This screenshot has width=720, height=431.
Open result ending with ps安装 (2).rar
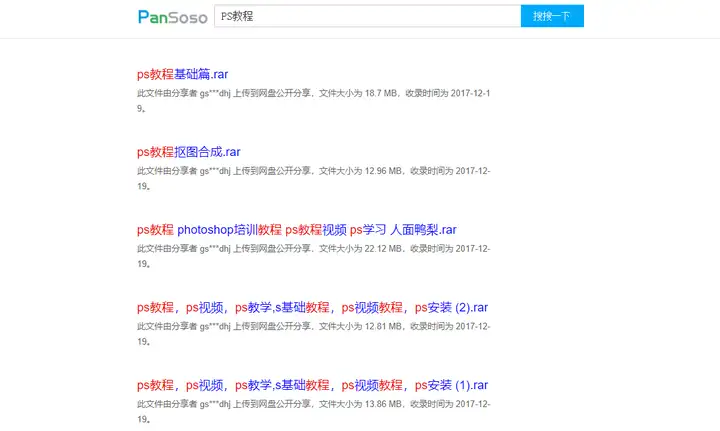point(312,307)
